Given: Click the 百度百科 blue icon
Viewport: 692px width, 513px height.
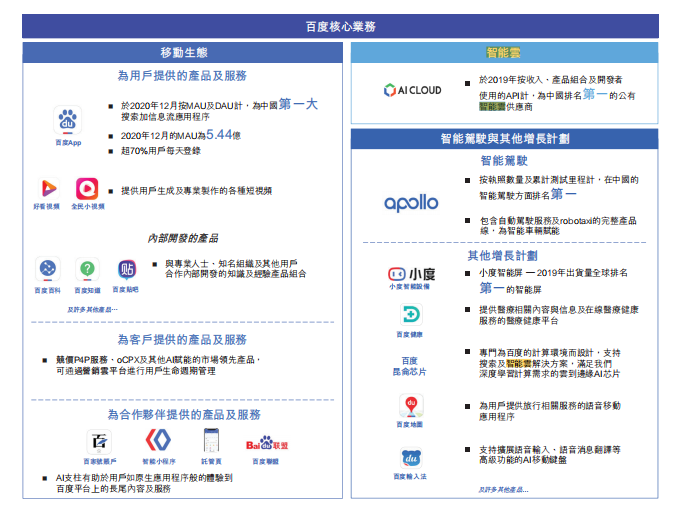Looking at the screenshot, I should 47,269.
